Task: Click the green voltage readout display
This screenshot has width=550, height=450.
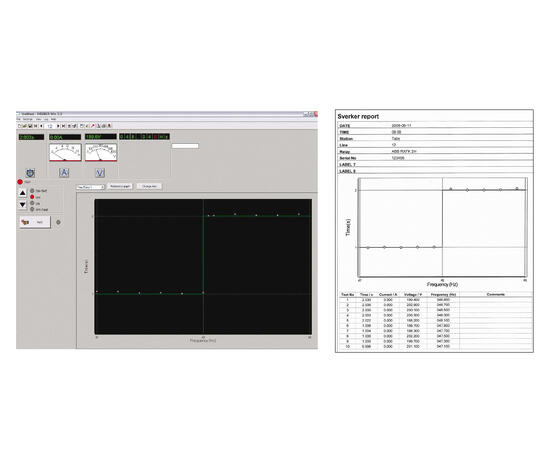Action: (101, 137)
